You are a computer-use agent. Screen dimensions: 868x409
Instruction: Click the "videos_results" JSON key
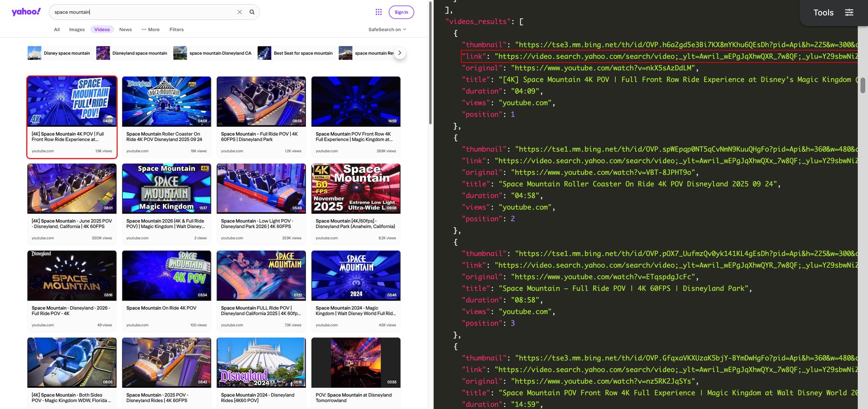[478, 22]
